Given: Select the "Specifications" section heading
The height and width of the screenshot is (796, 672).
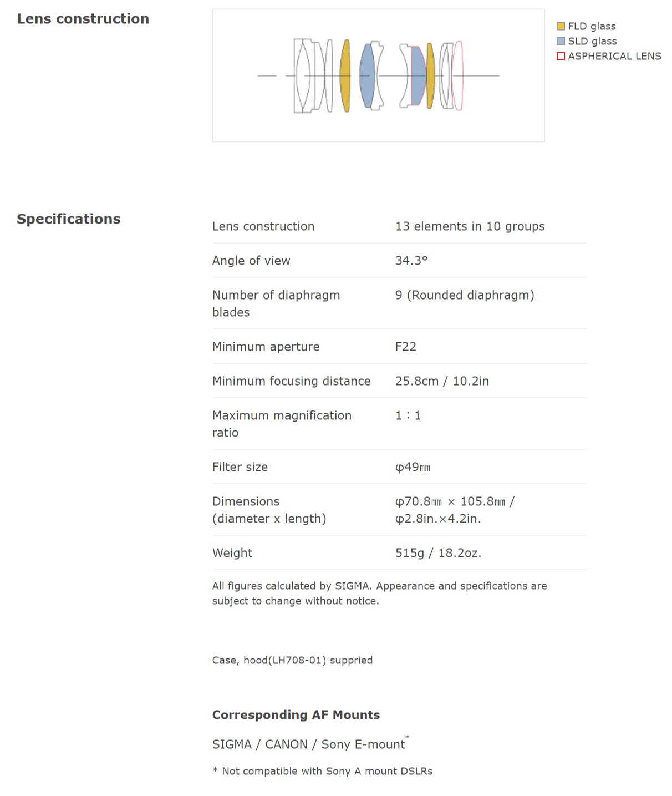Looking at the screenshot, I should (69, 219).
